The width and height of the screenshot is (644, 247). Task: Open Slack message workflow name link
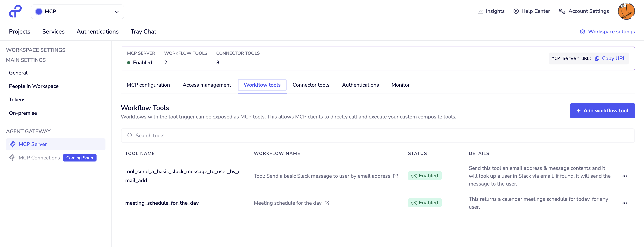click(x=322, y=176)
